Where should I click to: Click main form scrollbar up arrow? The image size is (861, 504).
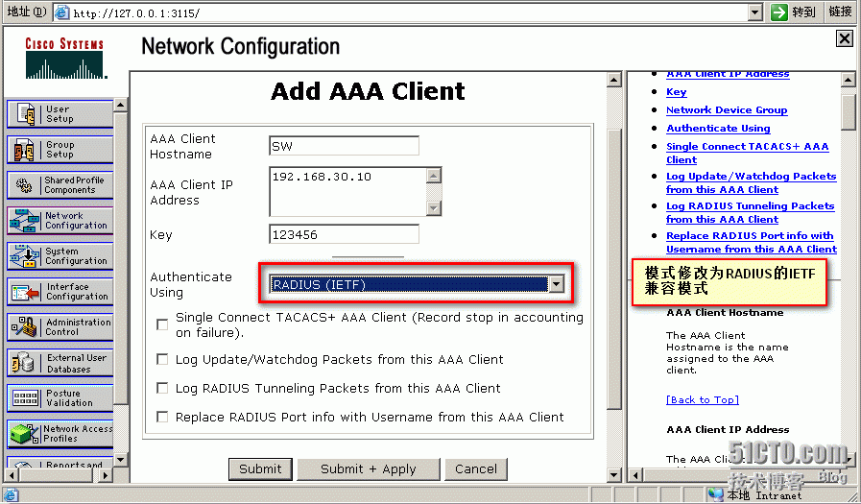pos(614,80)
